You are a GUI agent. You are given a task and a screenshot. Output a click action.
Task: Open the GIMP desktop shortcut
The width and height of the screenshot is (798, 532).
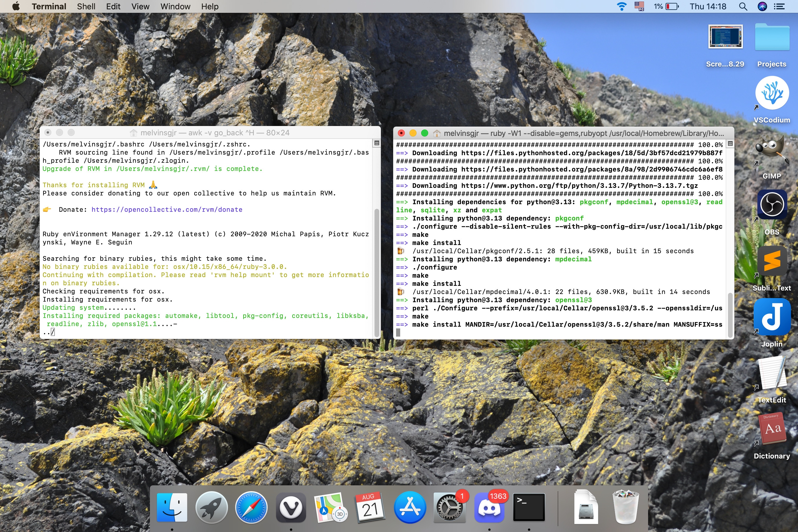tap(771, 149)
